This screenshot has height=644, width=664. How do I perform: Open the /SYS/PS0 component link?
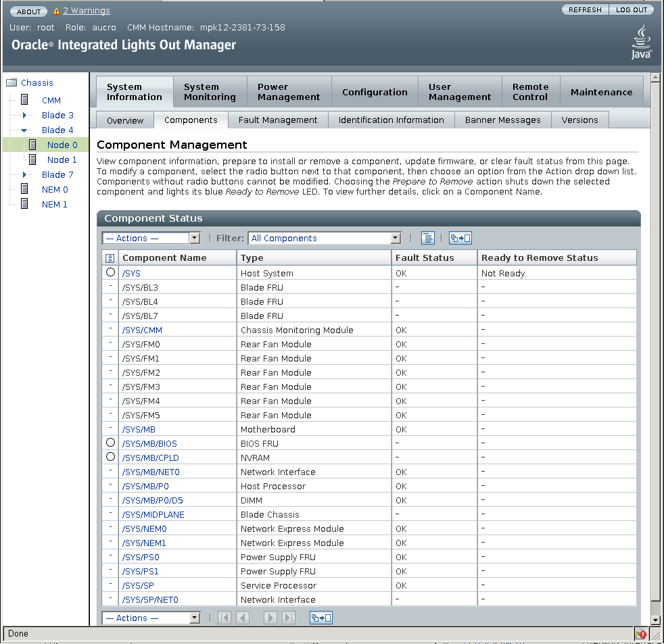click(x=141, y=558)
